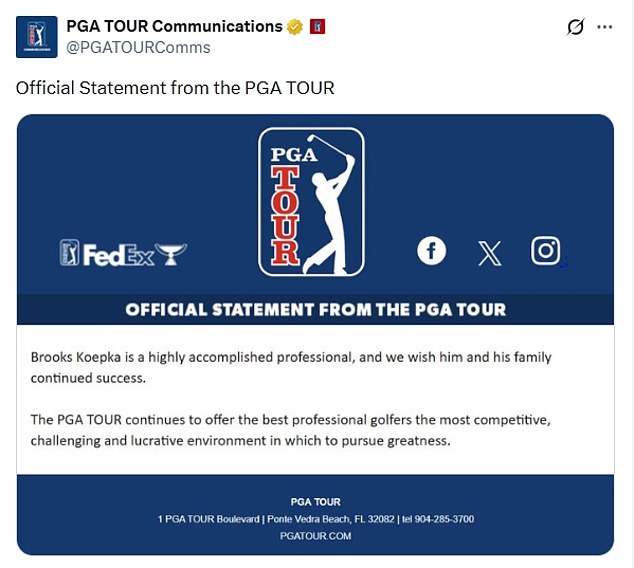This screenshot has width=634, height=568.
Task: Click the 'OFFICIAL STATEMENT FROM THE PGA TOUR' banner heading
Action: pos(315,309)
